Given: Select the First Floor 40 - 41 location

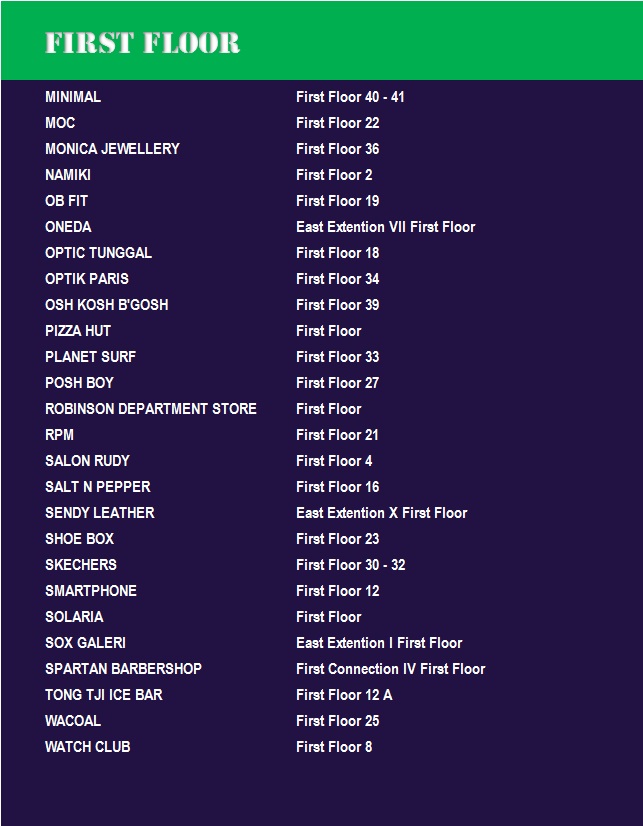Looking at the screenshot, I should pos(350,97).
